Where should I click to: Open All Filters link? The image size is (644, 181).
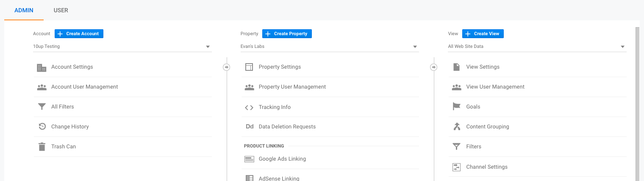click(63, 107)
